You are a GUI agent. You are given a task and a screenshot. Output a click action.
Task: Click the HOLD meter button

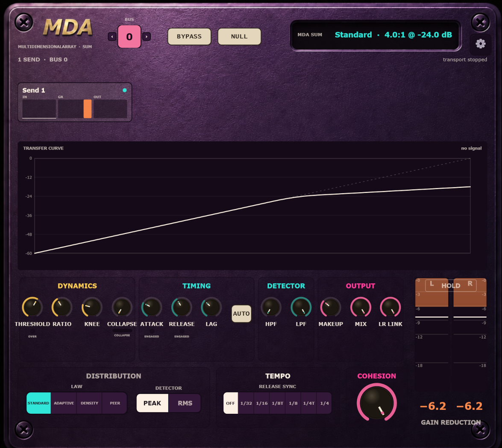click(451, 285)
